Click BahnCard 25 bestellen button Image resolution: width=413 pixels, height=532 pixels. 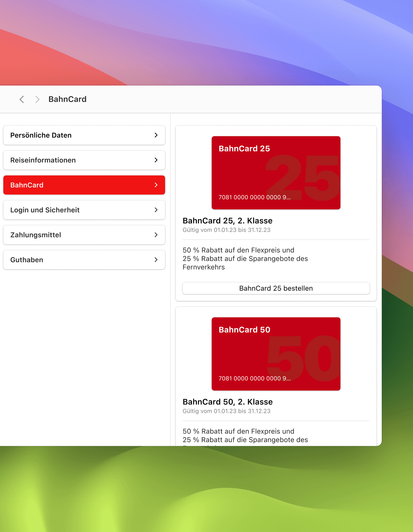pos(276,288)
